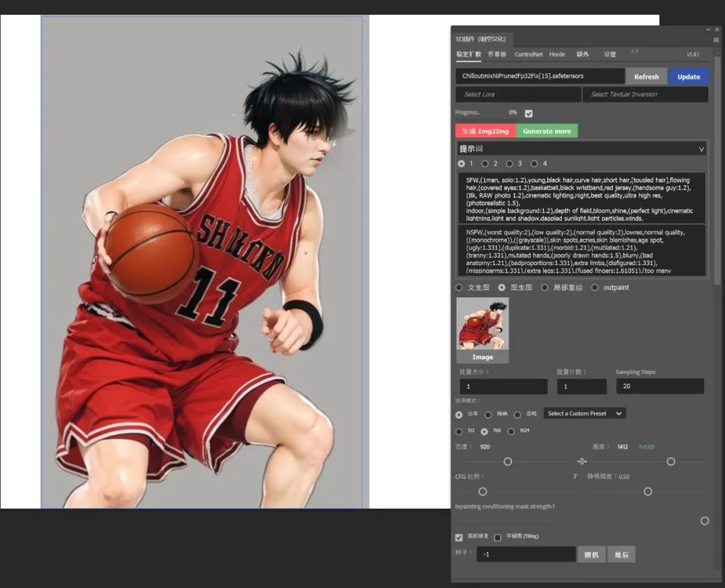Select the 比率 ratio selection mode
The image size is (725, 588).
[x=458, y=415]
